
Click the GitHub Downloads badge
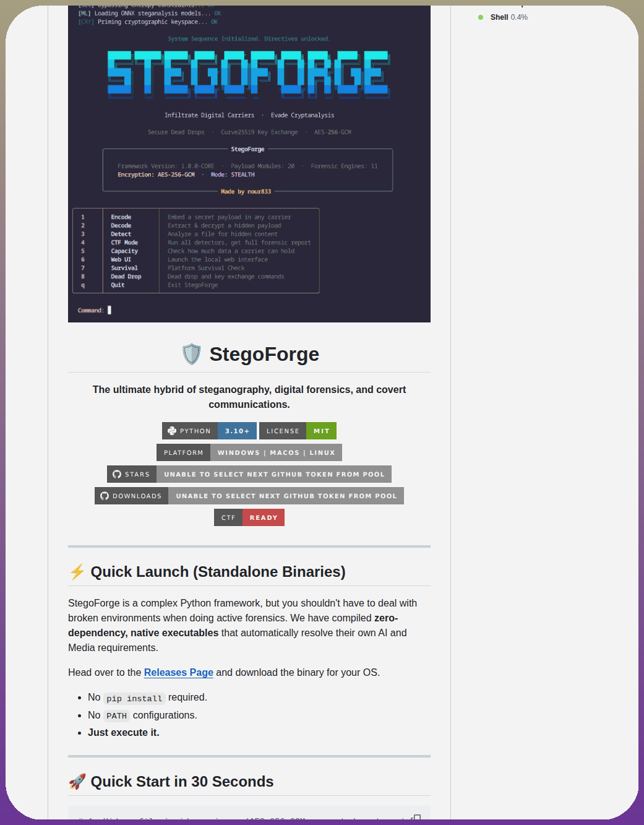pyautogui.click(x=249, y=496)
